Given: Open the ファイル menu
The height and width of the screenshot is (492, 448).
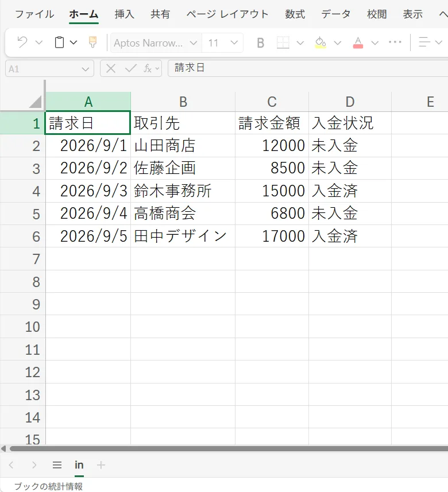Looking at the screenshot, I should coord(34,14).
